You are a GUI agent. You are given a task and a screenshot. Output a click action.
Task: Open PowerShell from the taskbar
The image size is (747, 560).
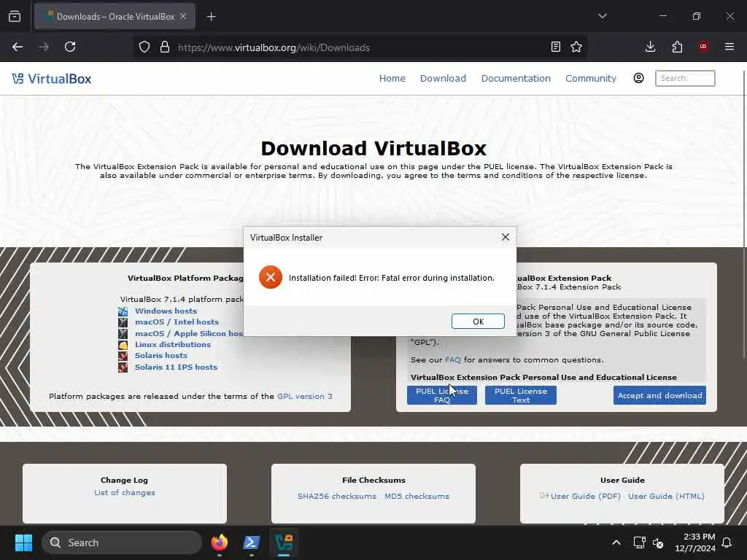(252, 542)
